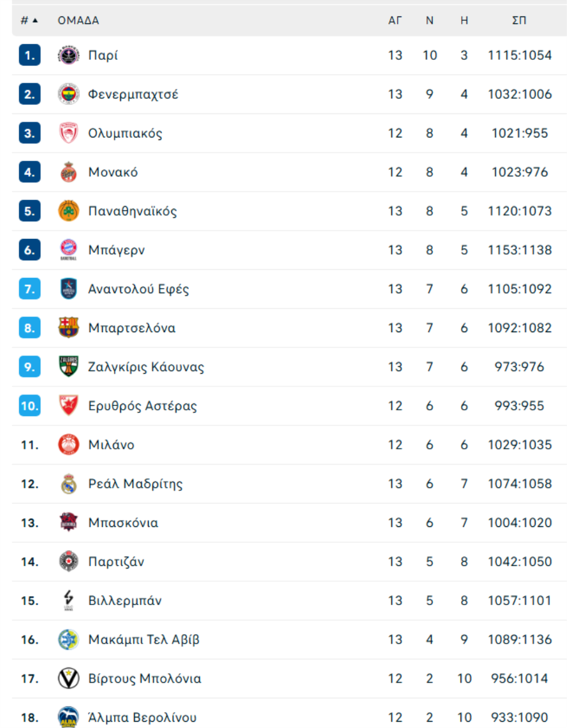This screenshot has height=728, width=567.
Task: Click the blue rank 1 badge
Action: [30, 55]
